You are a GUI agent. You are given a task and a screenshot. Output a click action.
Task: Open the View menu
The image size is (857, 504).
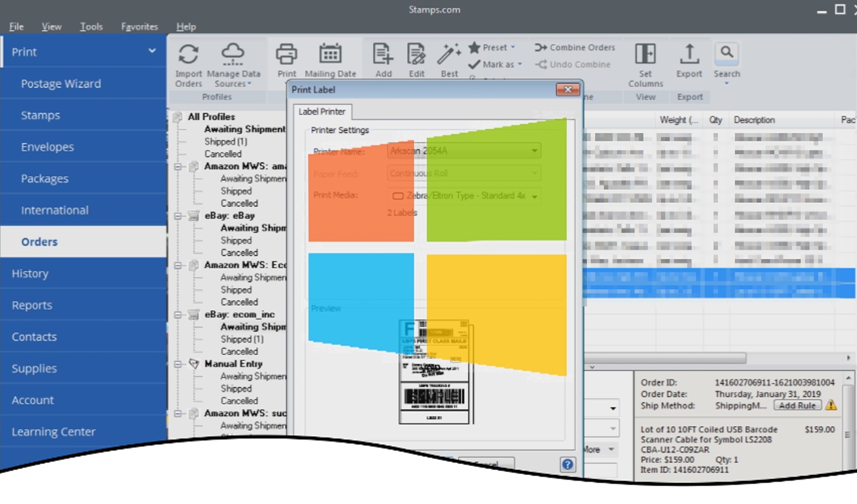pyautogui.click(x=51, y=27)
